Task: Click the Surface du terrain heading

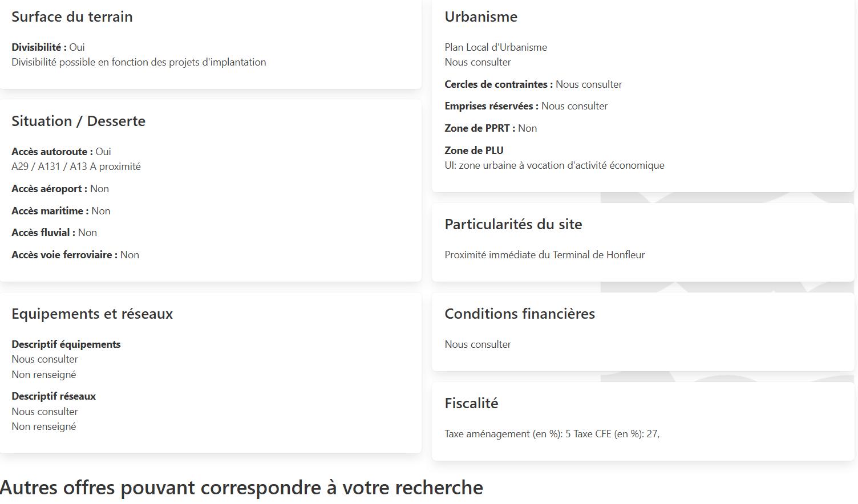Action: pyautogui.click(x=72, y=17)
